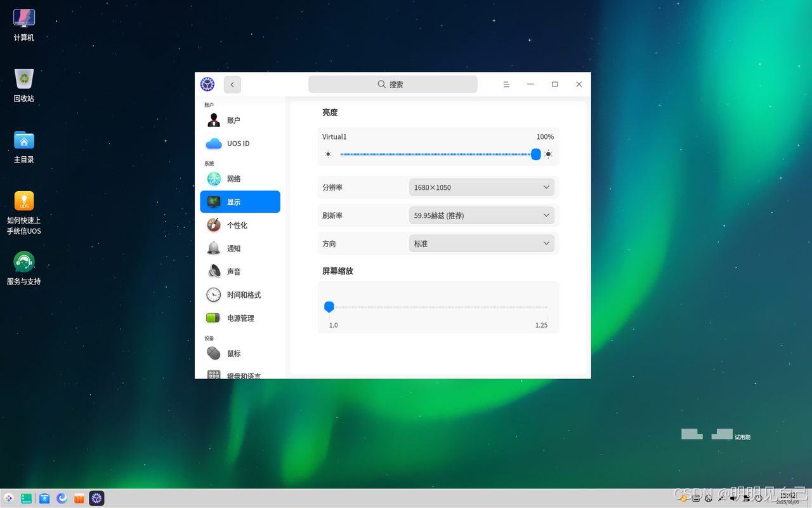
Task: Open the UOS quick start guide desktop icon
Action: click(24, 213)
